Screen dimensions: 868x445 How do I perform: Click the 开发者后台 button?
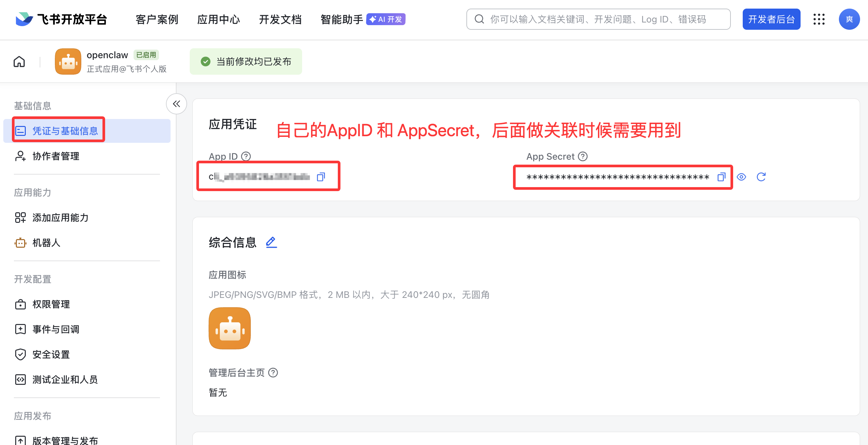[771, 19]
